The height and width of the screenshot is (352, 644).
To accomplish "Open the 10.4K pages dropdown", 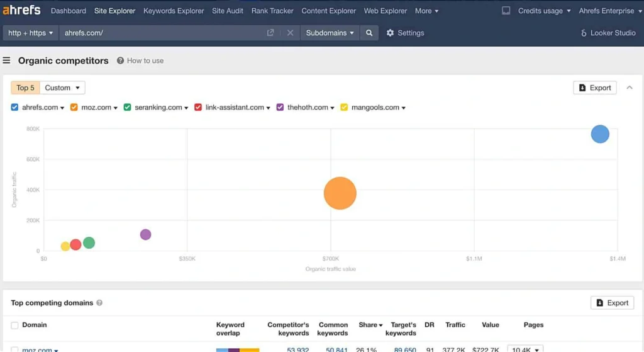I will pyautogui.click(x=525, y=349).
